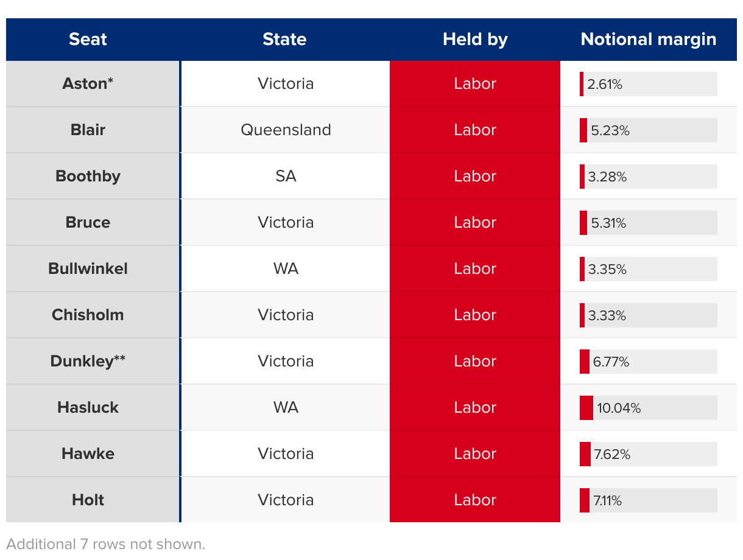The height and width of the screenshot is (560, 743).
Task: Sort by the State column header
Action: (x=284, y=40)
